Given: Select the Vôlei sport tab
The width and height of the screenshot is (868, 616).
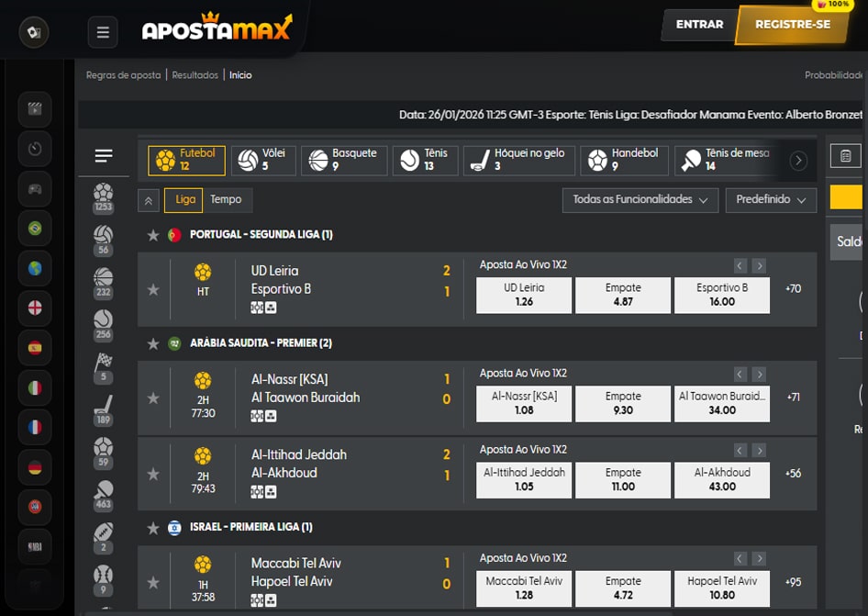Looking at the screenshot, I should (x=263, y=160).
